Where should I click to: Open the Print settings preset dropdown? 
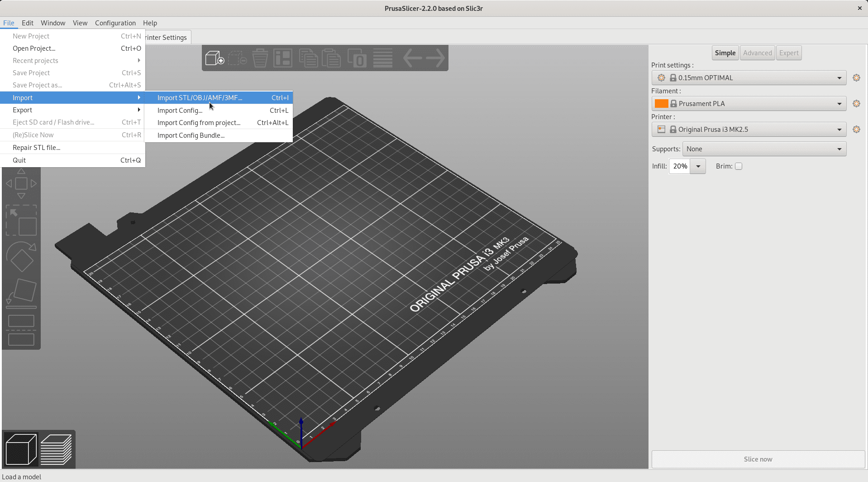tap(749, 78)
